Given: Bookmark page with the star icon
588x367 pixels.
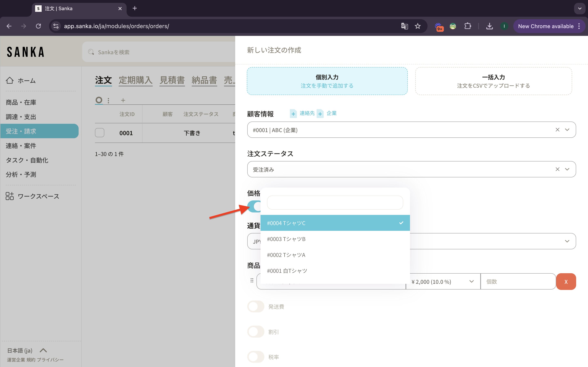Looking at the screenshot, I should 418,26.
